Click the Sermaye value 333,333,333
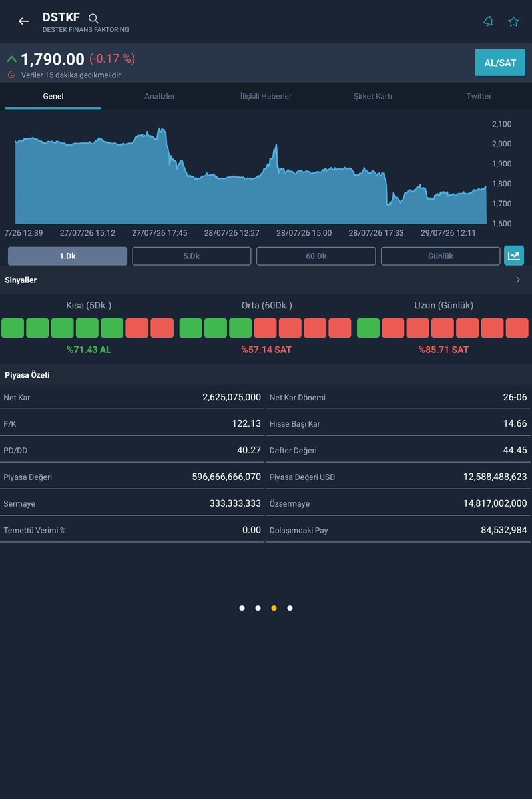Image resolution: width=532 pixels, height=799 pixels. [x=235, y=503]
